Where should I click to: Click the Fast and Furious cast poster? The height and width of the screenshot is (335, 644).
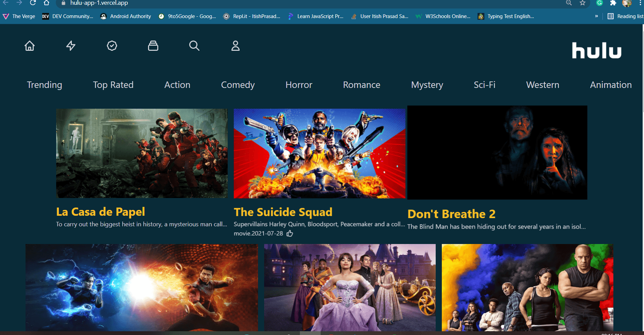pyautogui.click(x=528, y=287)
